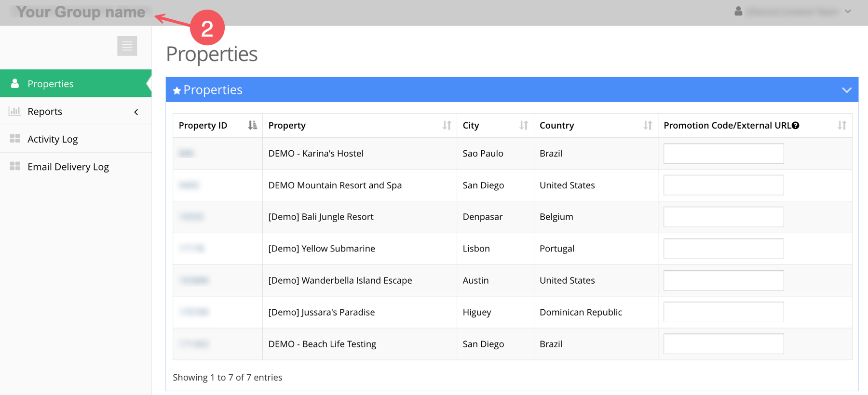Click the hamburger sidebar toggle icon
The width and height of the screenshot is (868, 395).
127,46
